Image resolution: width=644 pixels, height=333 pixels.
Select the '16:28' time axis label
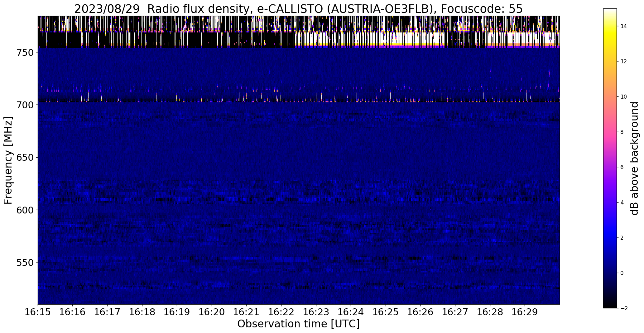(x=490, y=312)
